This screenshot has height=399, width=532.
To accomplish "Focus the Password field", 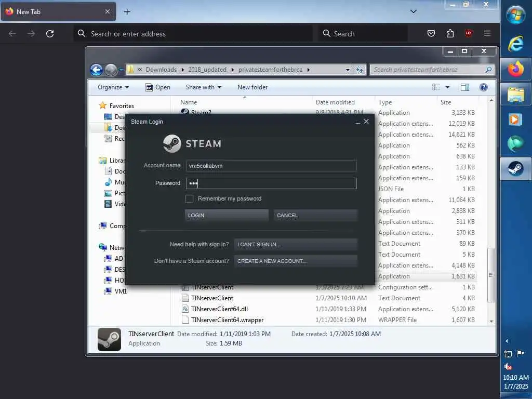I will (271, 183).
